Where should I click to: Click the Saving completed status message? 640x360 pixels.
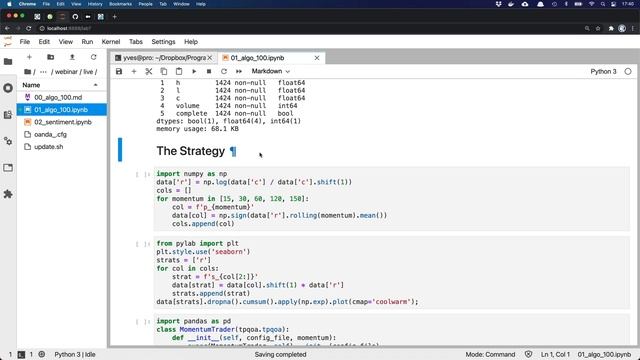(x=280, y=354)
